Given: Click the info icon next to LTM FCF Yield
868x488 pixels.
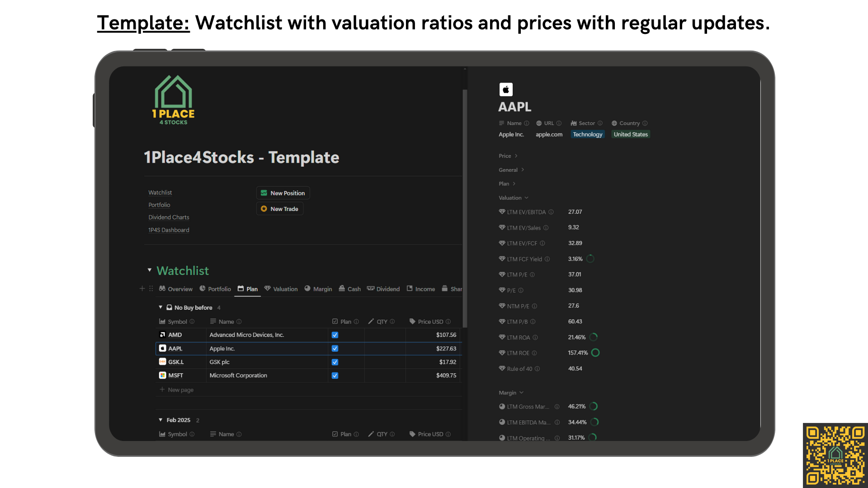Looking at the screenshot, I should click(x=547, y=259).
